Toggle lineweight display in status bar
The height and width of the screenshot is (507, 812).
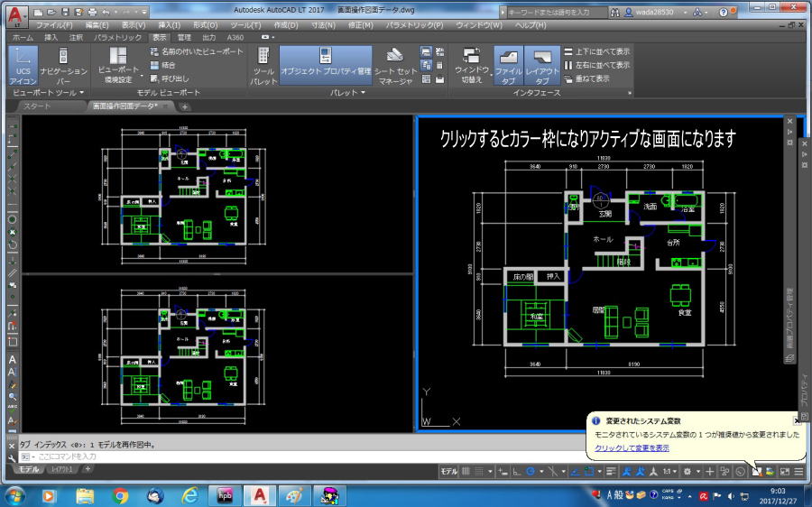pos(611,472)
